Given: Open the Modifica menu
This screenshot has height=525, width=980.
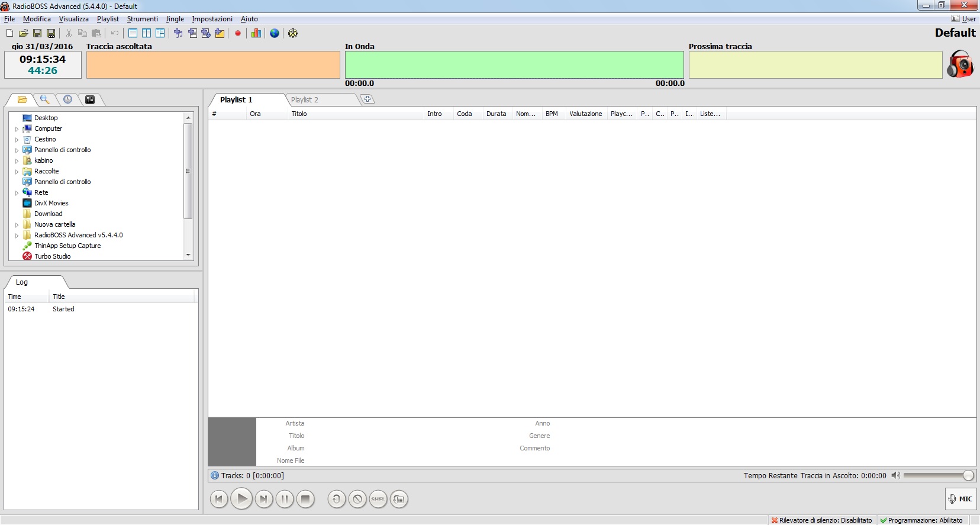Looking at the screenshot, I should (x=37, y=19).
